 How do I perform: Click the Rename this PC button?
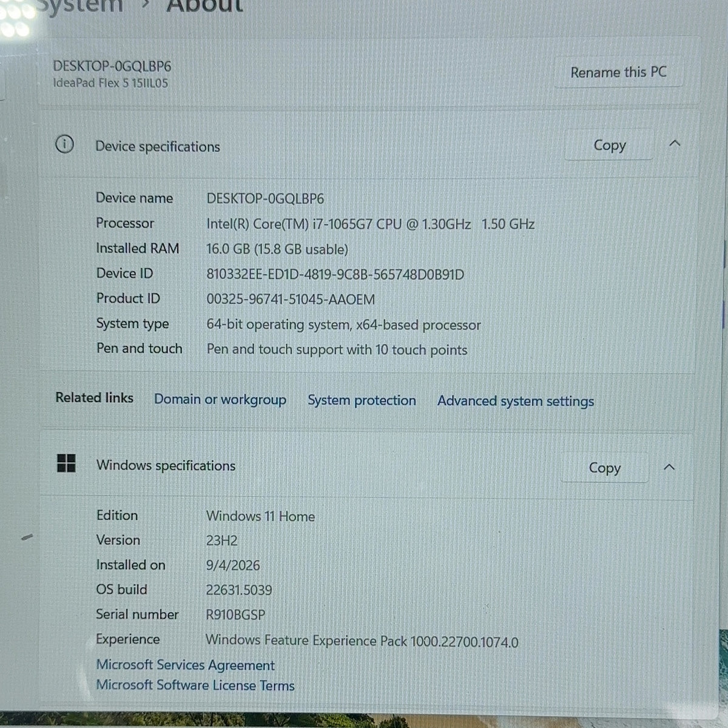(x=618, y=72)
